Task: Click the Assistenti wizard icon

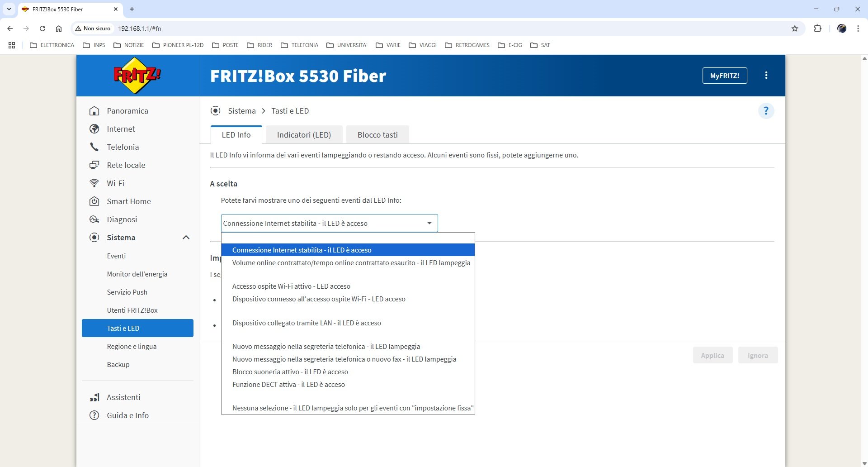Action: [x=94, y=397]
